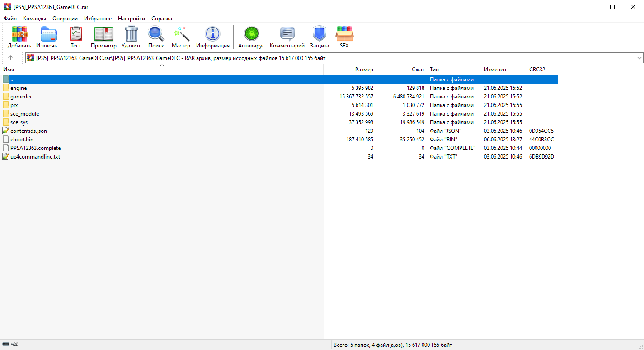This screenshot has height=350, width=644.
Task: Sort by CRC32 column header
Action: [542, 70]
